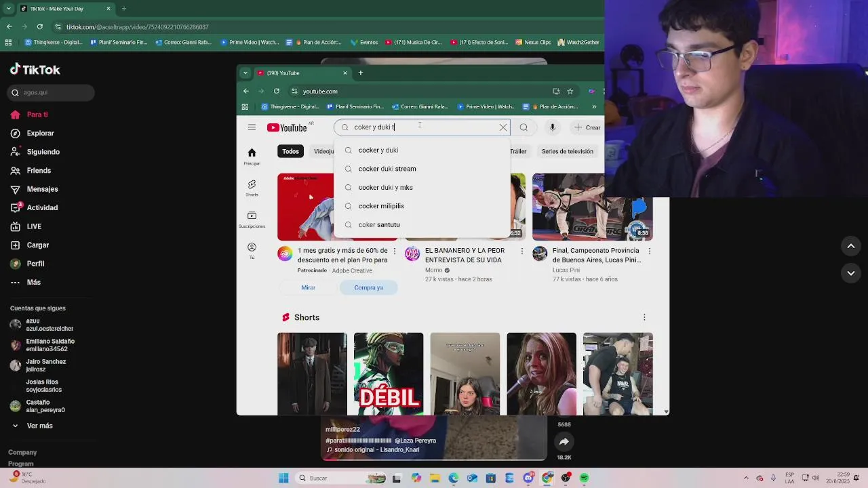Go to previous TikTok video arrow
This screenshot has height=488, width=868.
(851, 246)
